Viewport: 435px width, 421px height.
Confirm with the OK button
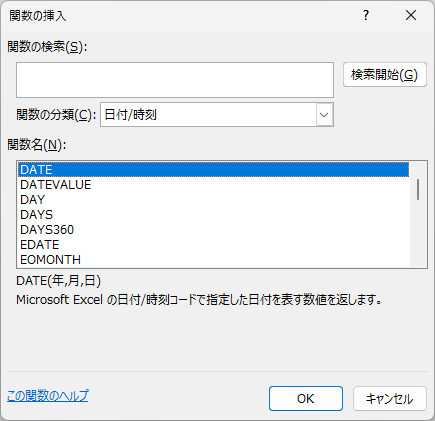click(306, 399)
